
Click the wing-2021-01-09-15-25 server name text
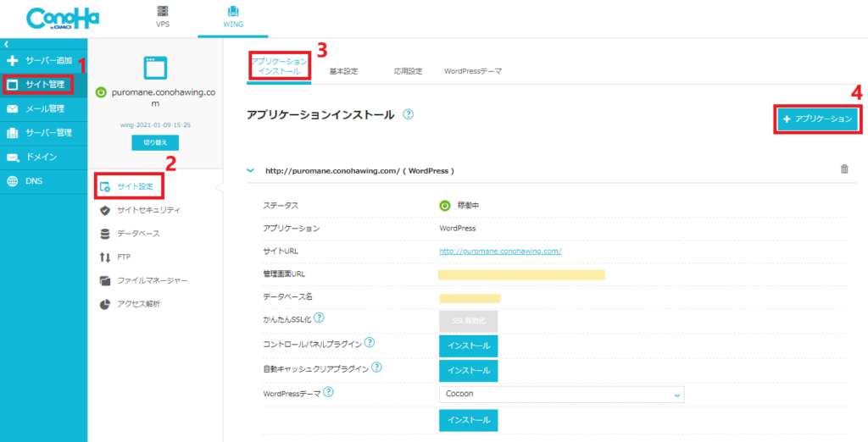(155, 124)
